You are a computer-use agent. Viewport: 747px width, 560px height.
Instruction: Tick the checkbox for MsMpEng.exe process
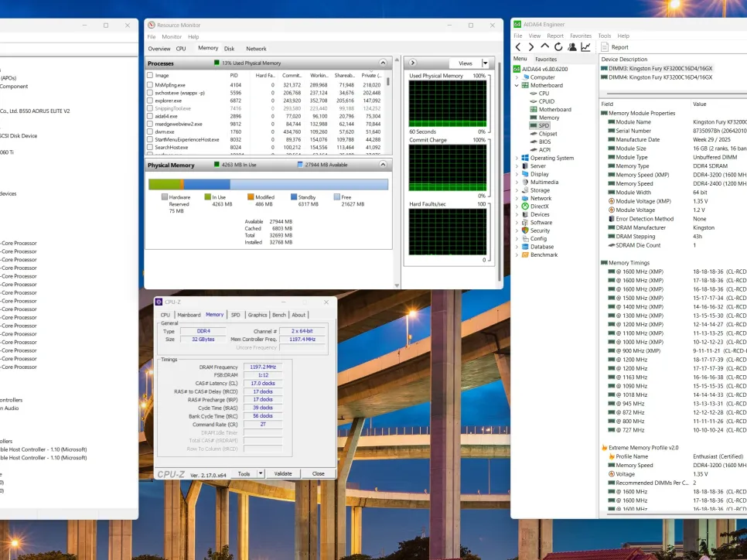[x=150, y=85]
